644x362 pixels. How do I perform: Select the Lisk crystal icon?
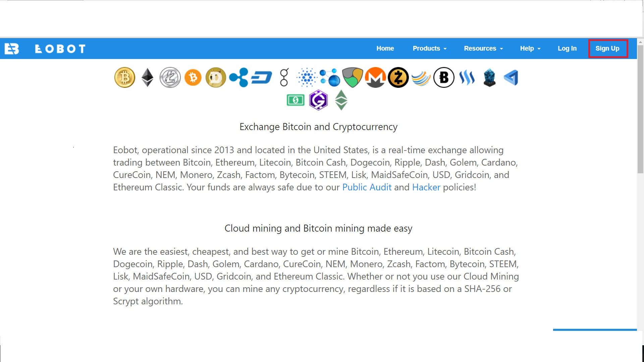coord(489,77)
